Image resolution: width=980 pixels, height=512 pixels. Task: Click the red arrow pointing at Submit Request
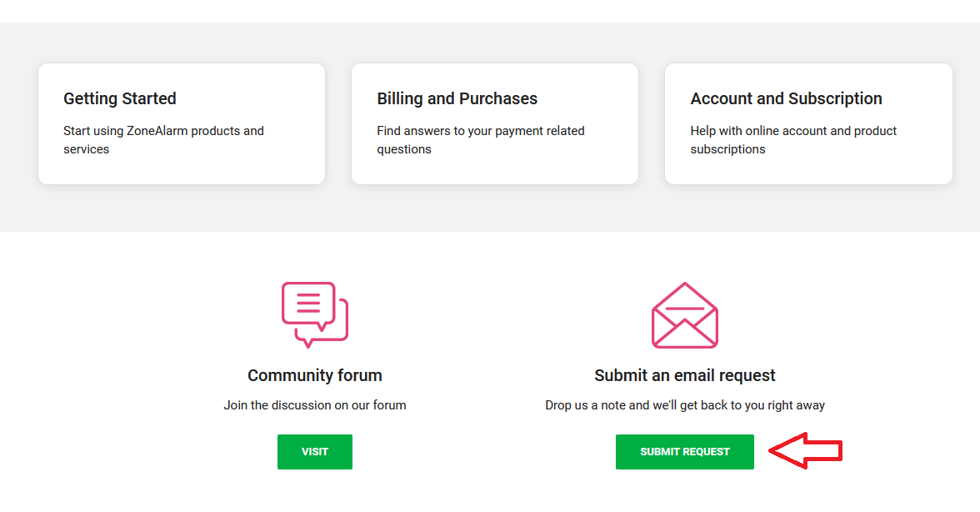click(805, 451)
